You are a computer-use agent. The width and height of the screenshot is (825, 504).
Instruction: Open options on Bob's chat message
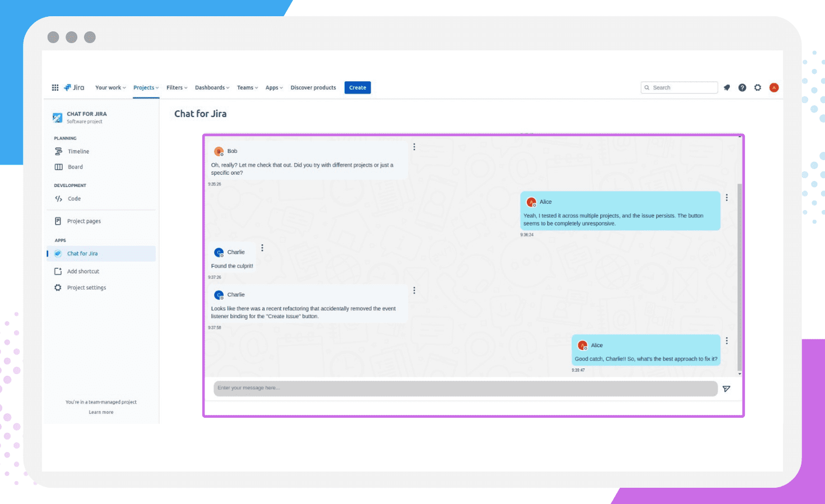coord(414,146)
